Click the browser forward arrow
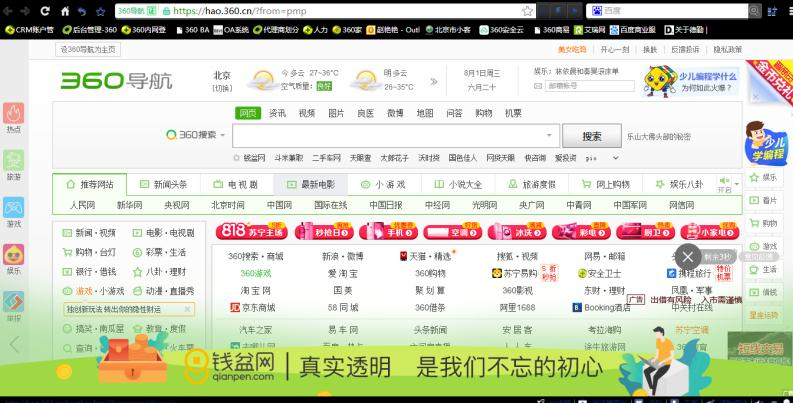The image size is (793, 403). click(25, 11)
